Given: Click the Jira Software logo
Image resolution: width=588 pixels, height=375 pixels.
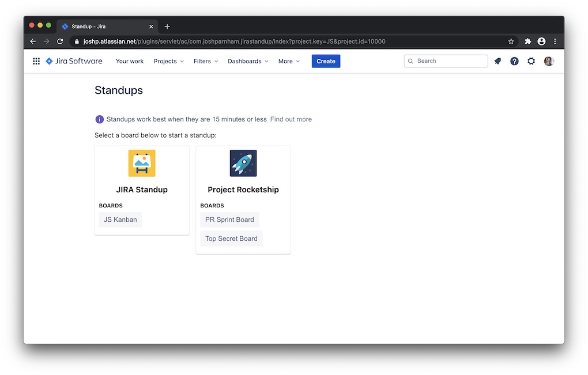Looking at the screenshot, I should [74, 61].
